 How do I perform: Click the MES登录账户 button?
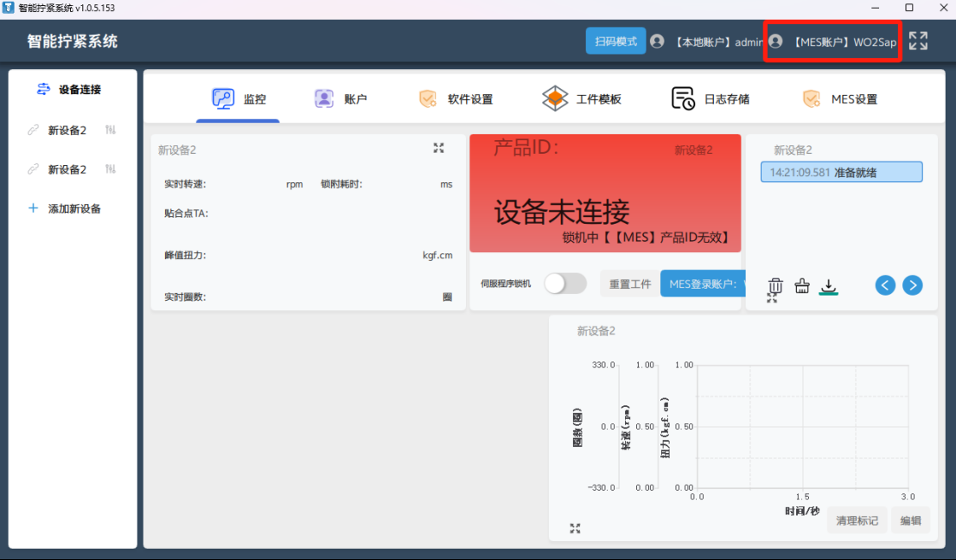click(703, 283)
